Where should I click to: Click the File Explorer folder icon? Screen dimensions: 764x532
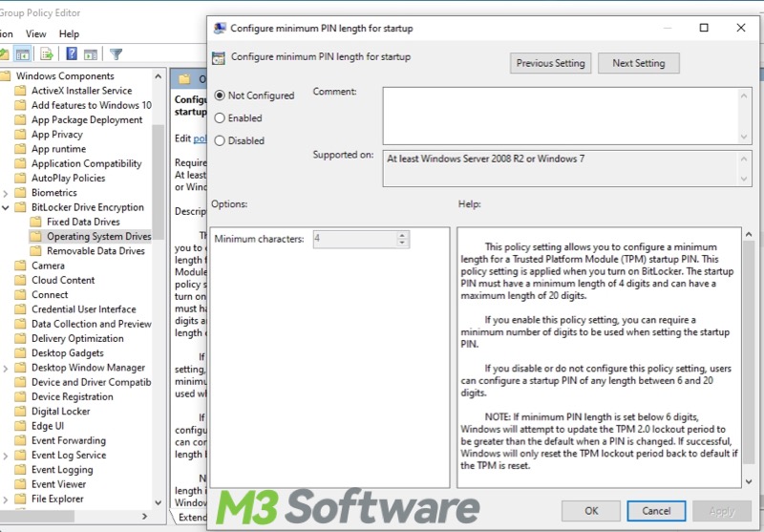[20, 500]
